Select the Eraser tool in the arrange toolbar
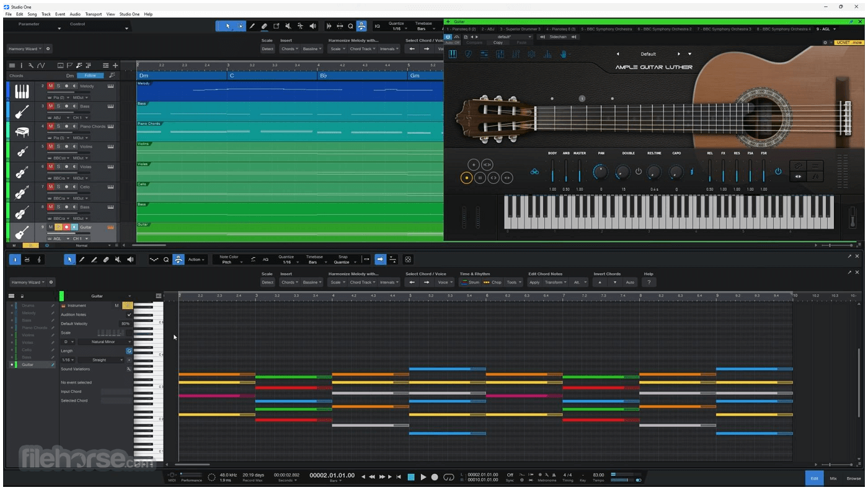 click(264, 26)
